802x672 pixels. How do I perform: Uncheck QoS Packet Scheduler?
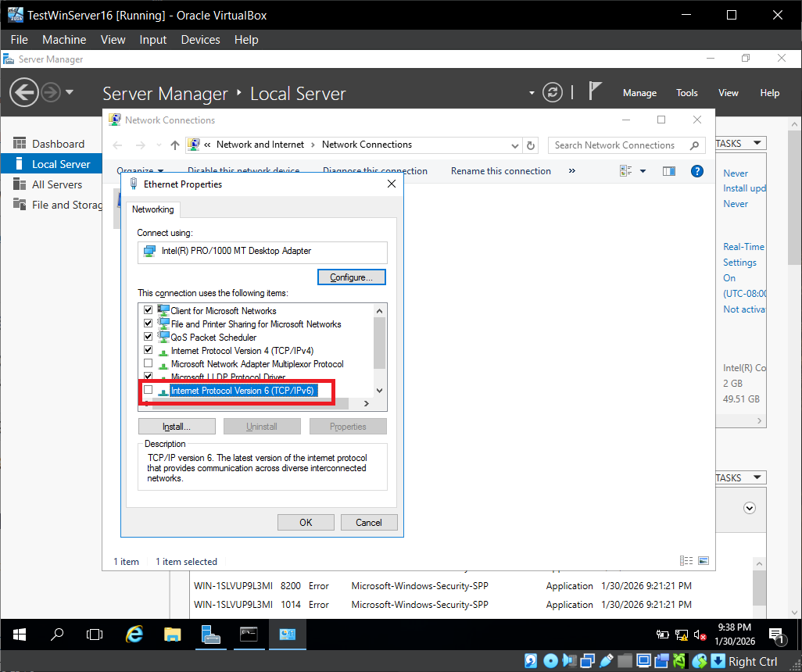[x=149, y=338]
